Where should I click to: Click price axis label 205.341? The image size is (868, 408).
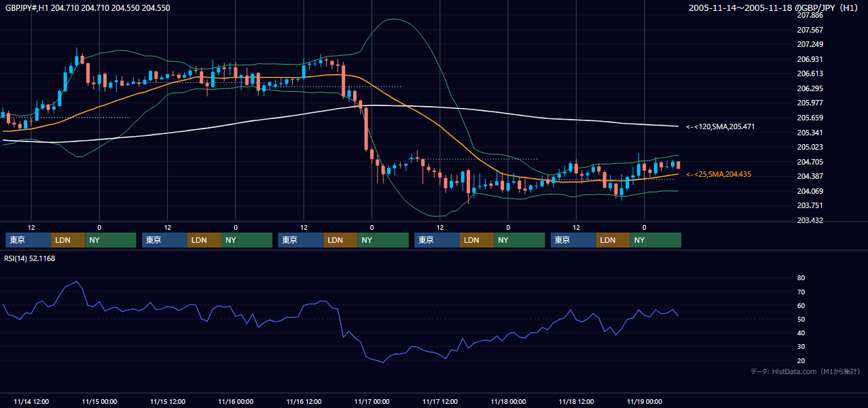(x=810, y=133)
